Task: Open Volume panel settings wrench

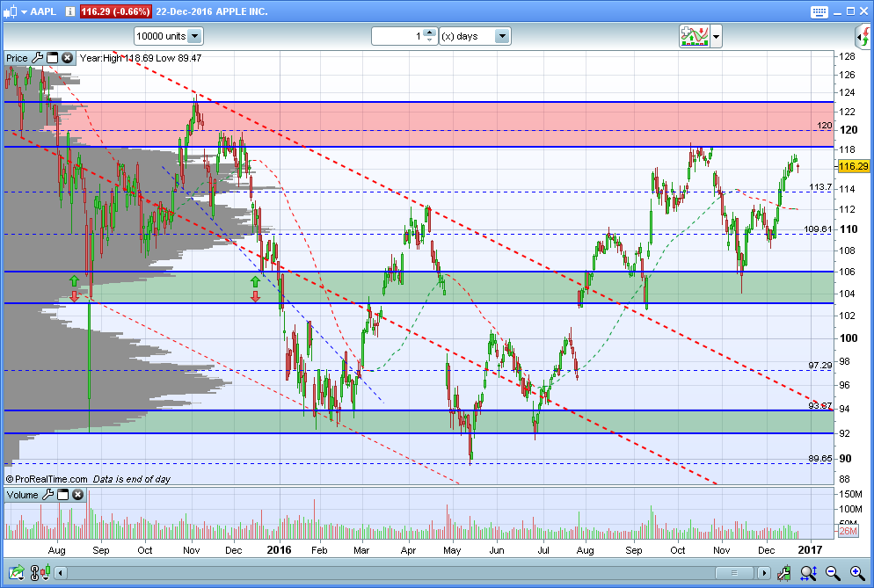Action: 48,494
